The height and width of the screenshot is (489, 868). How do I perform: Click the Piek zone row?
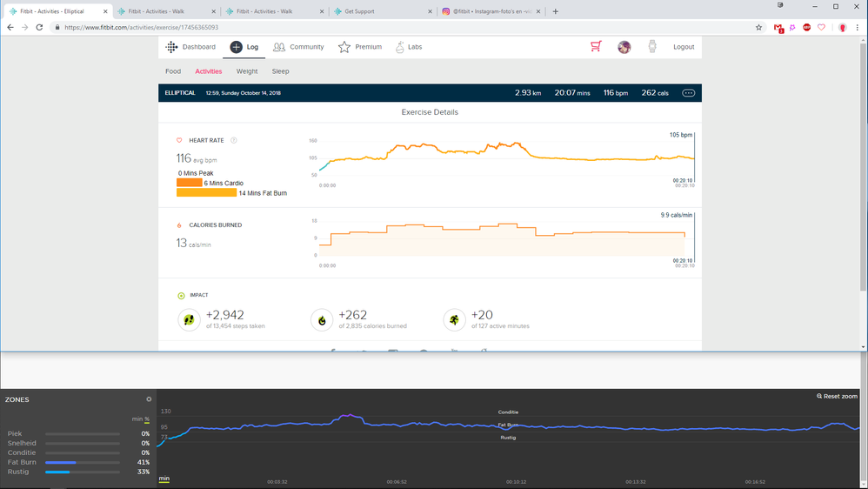78,433
